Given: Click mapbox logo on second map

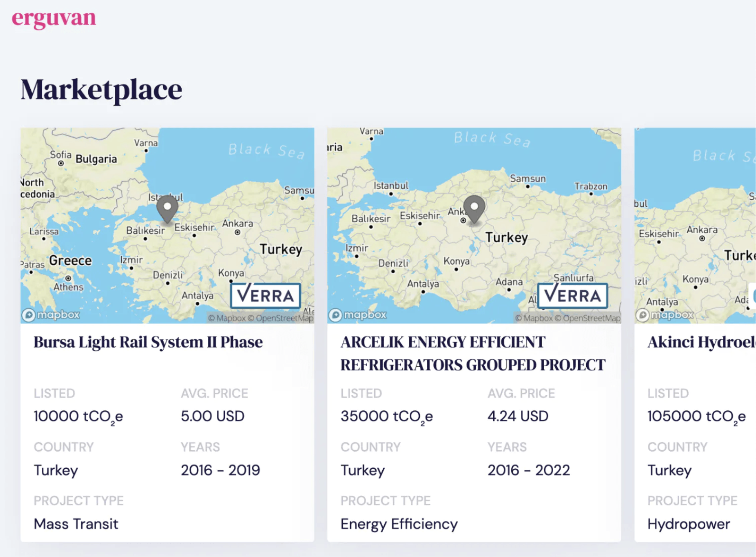Looking at the screenshot, I should click(x=358, y=315).
